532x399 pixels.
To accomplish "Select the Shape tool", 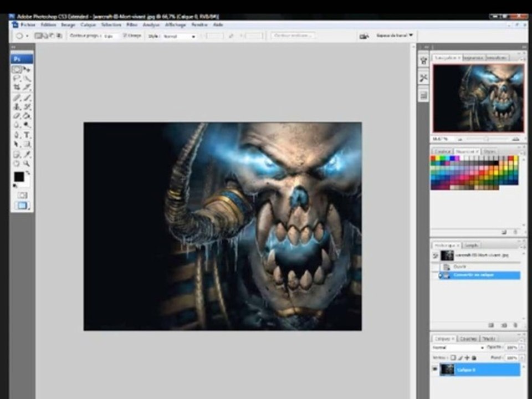I will [27, 144].
